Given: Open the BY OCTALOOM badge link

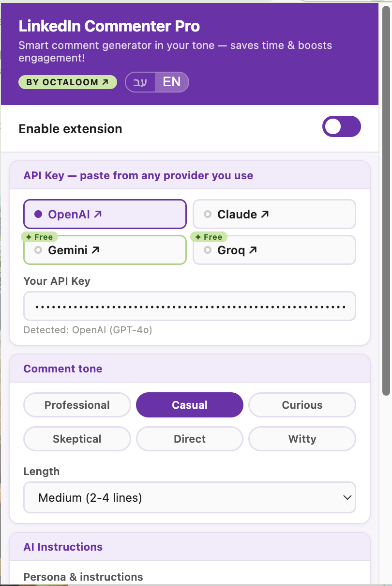Looking at the screenshot, I should point(68,82).
